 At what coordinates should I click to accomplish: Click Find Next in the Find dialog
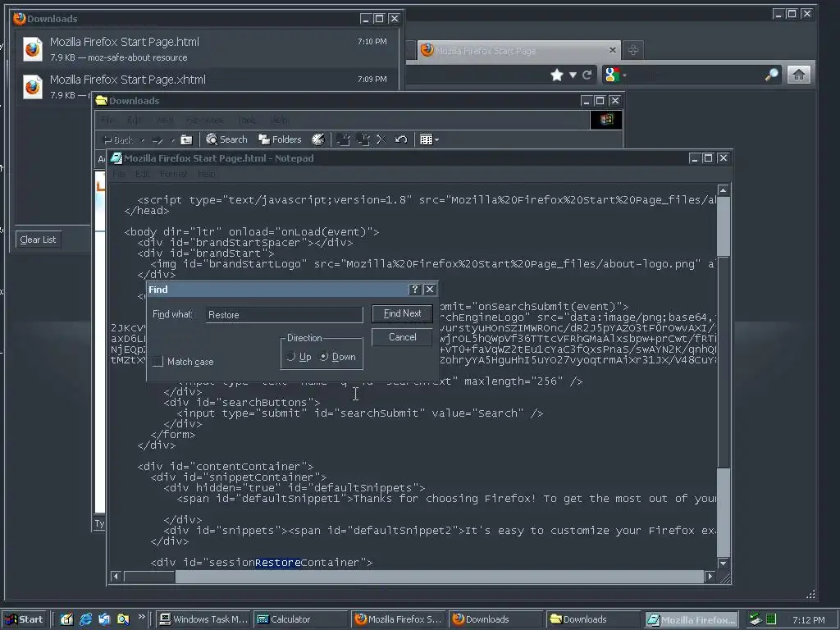point(402,313)
